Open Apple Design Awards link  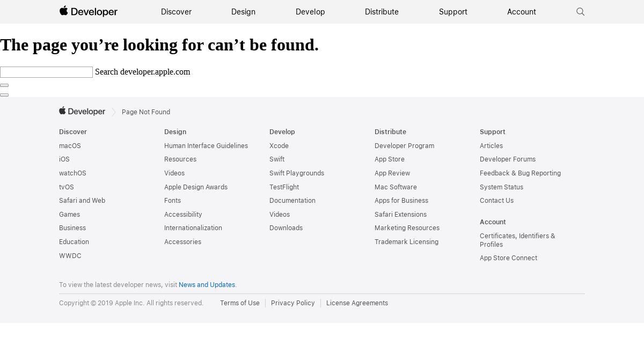click(x=196, y=187)
